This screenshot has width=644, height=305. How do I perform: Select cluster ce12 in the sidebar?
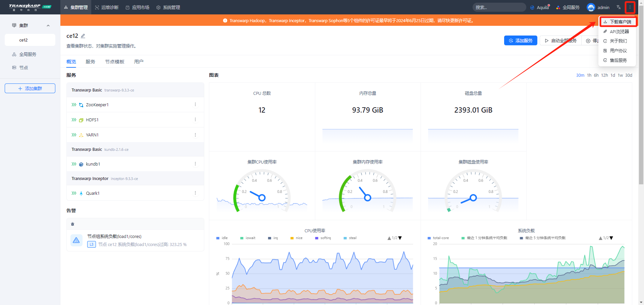(x=30, y=40)
